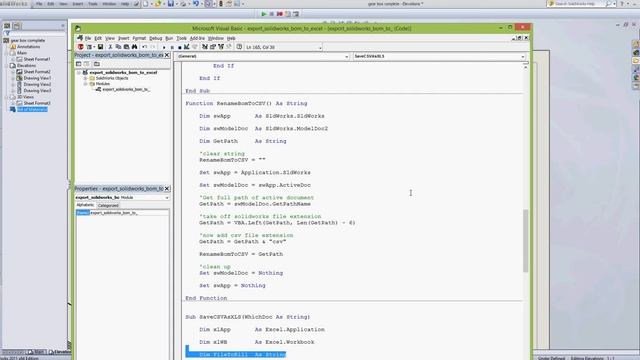Screen dimensions: 640x360
Task: Click the Copy icon in VBA toolbar
Action: [118, 47]
